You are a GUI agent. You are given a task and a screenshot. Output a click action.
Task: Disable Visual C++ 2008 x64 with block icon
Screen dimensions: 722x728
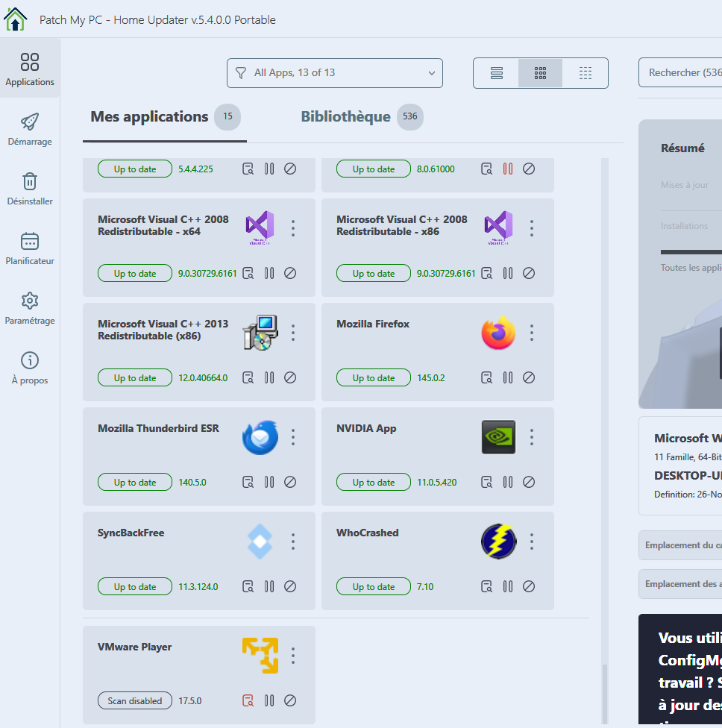click(x=290, y=274)
